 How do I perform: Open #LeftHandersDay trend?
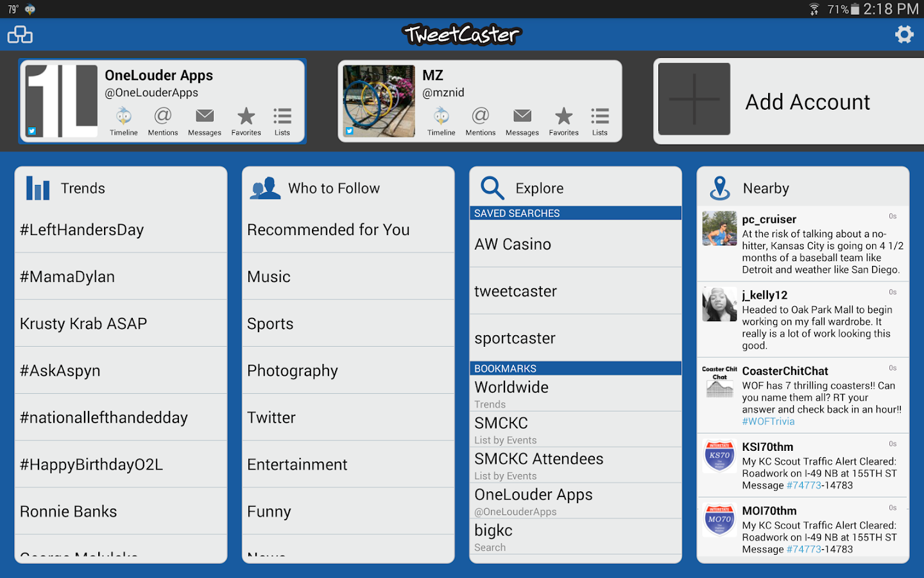[121, 230]
